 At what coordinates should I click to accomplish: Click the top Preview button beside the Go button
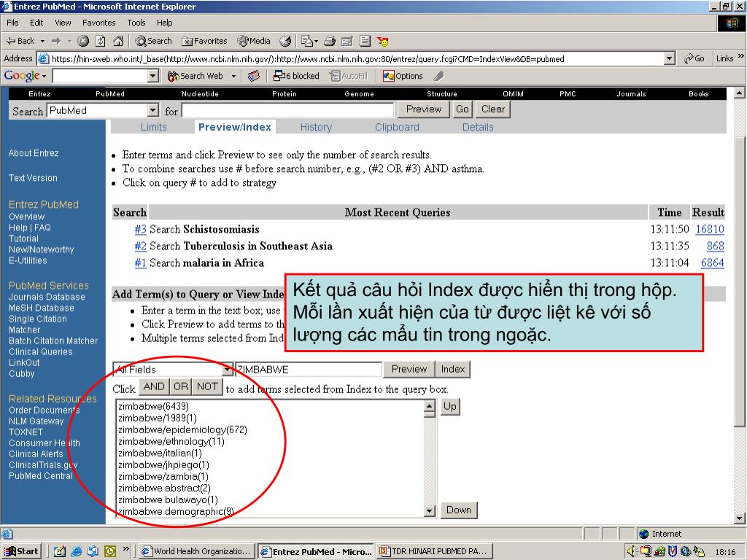[x=424, y=109]
